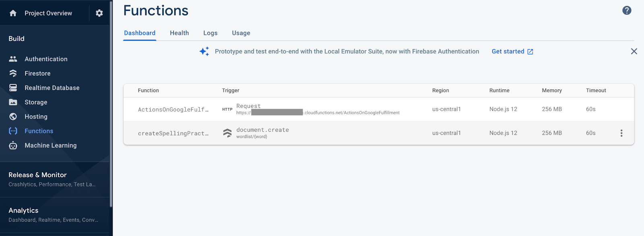
Task: Dismiss the Local Emulator Suite banner
Action: [x=634, y=52]
